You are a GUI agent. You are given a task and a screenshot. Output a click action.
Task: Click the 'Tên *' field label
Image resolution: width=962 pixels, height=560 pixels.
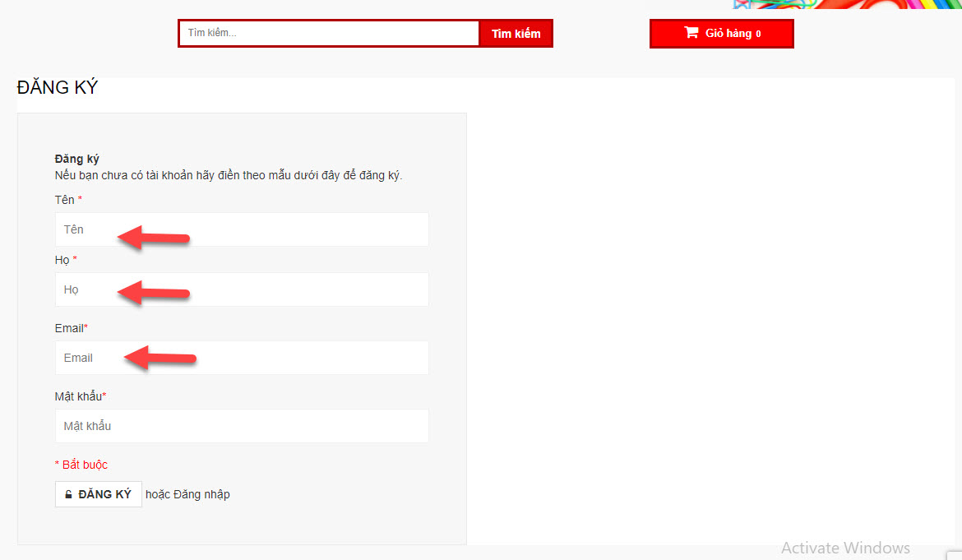pyautogui.click(x=68, y=200)
